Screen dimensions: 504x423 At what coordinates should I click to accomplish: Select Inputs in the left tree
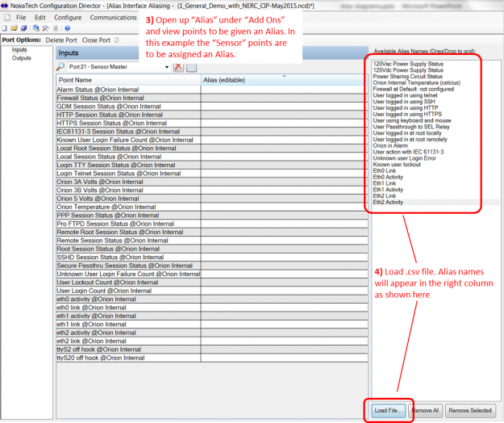(x=19, y=49)
